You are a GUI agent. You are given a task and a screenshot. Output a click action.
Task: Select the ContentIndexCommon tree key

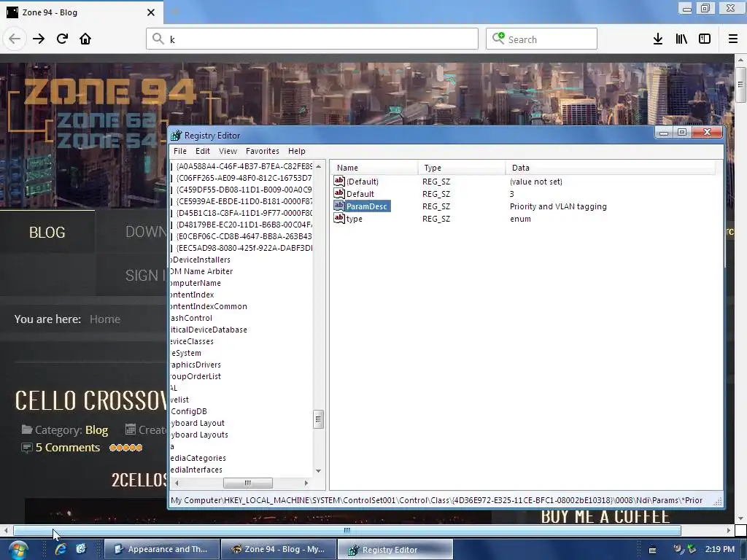click(209, 306)
